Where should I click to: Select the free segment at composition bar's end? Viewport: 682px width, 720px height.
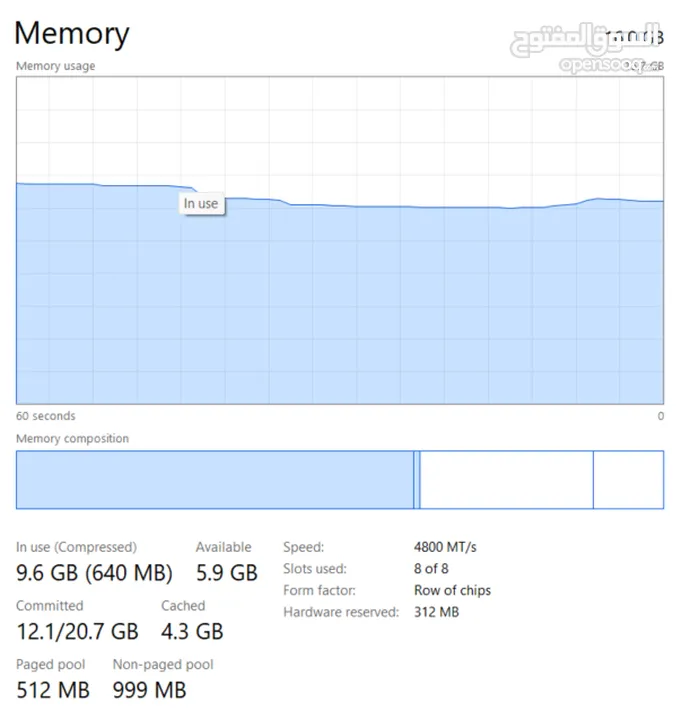click(x=628, y=480)
